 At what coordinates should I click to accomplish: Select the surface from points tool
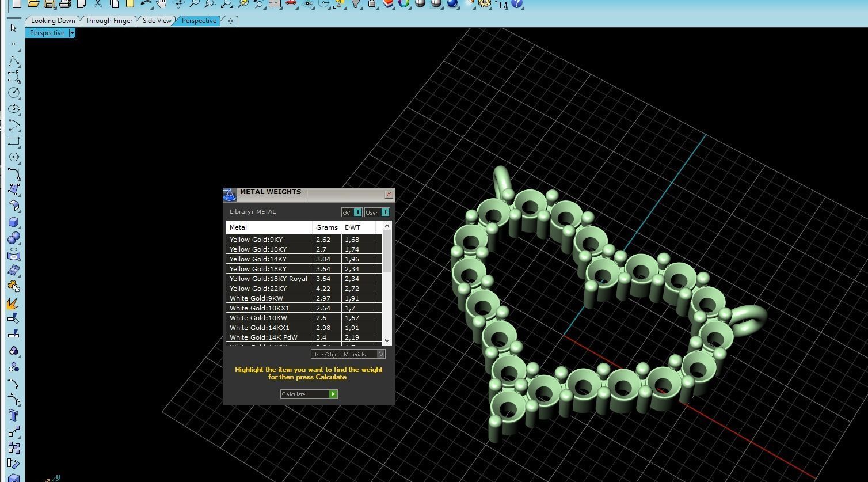coord(14,189)
